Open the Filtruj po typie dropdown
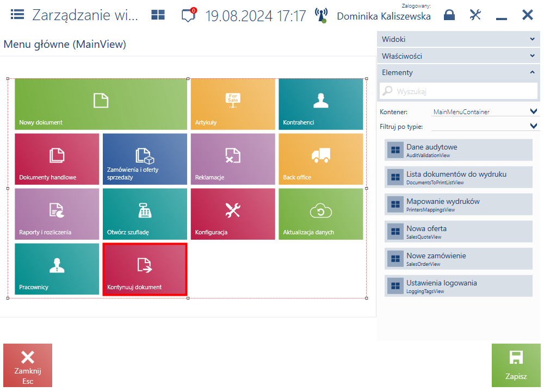Viewport: 544px width, 392px height. [485, 126]
